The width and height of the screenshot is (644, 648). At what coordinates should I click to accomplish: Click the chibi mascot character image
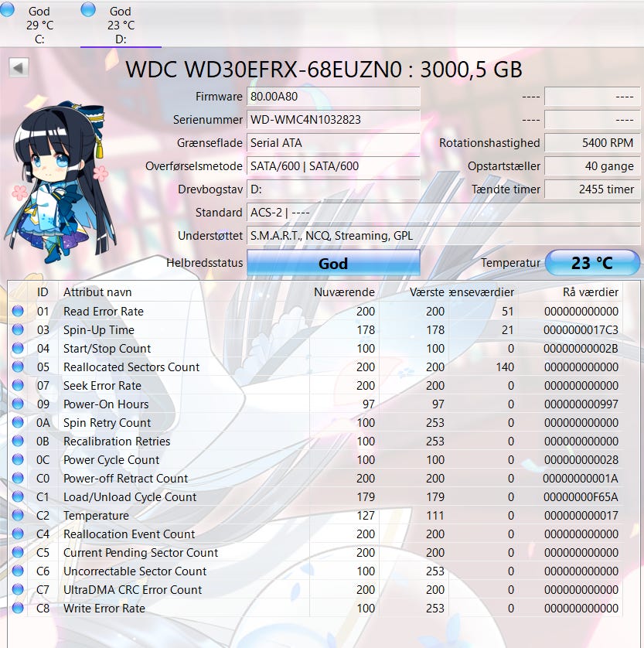coord(60,182)
